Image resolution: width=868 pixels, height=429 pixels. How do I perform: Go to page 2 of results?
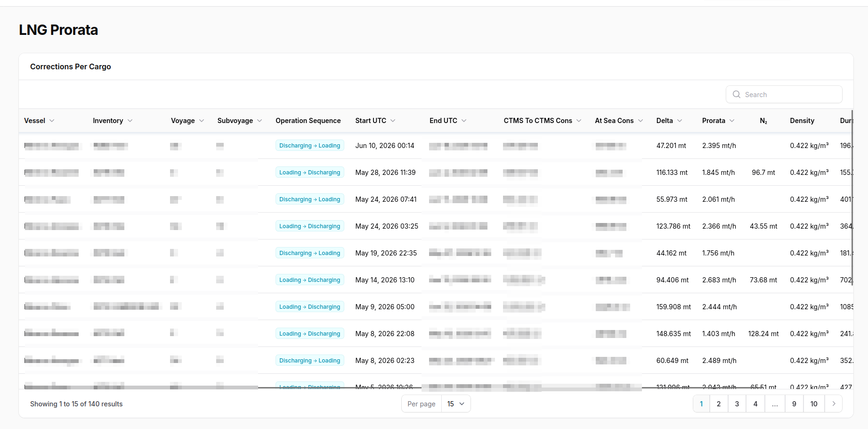(719, 404)
